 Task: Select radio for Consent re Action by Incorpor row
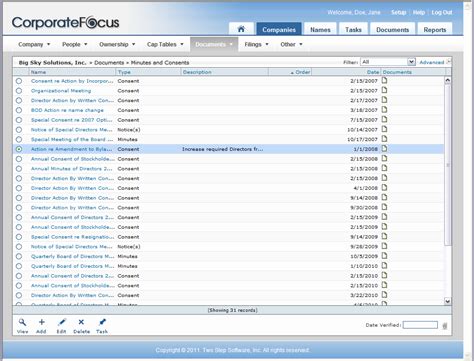coord(19,81)
